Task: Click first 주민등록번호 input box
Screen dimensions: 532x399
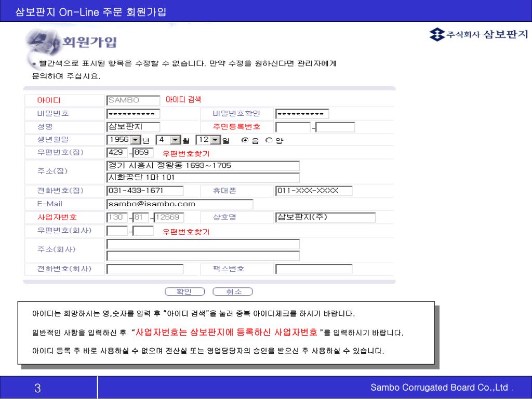Action: click(293, 127)
